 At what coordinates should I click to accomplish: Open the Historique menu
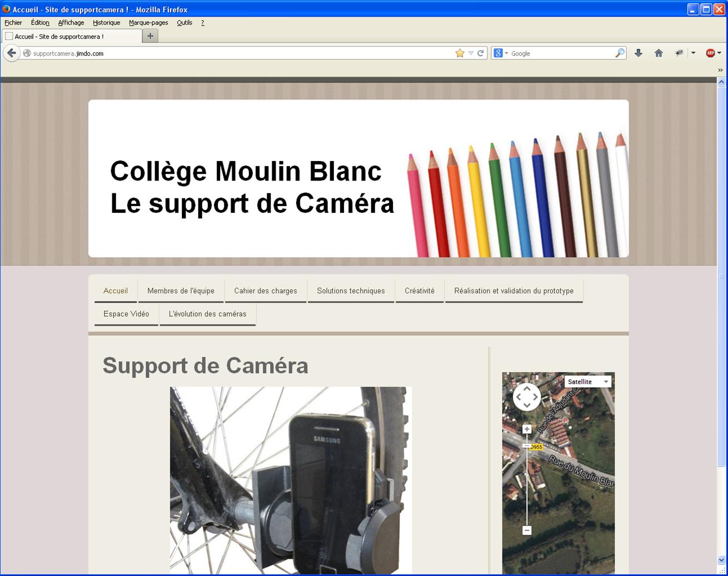point(106,23)
